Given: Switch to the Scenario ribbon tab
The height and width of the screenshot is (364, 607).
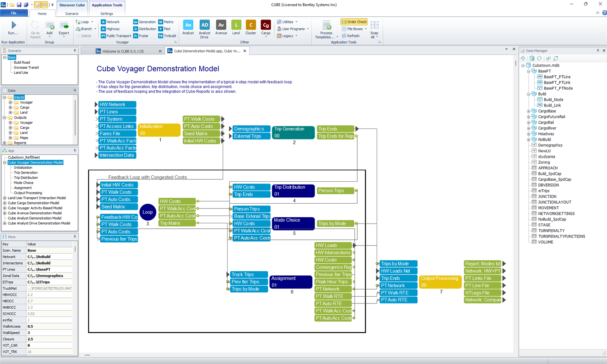Looking at the screenshot, I should tap(72, 14).
